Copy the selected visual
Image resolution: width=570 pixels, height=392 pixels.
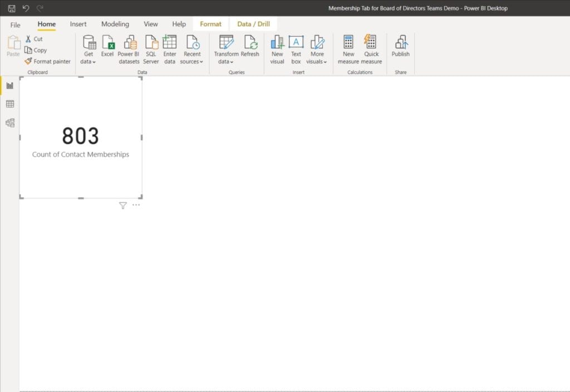point(36,50)
